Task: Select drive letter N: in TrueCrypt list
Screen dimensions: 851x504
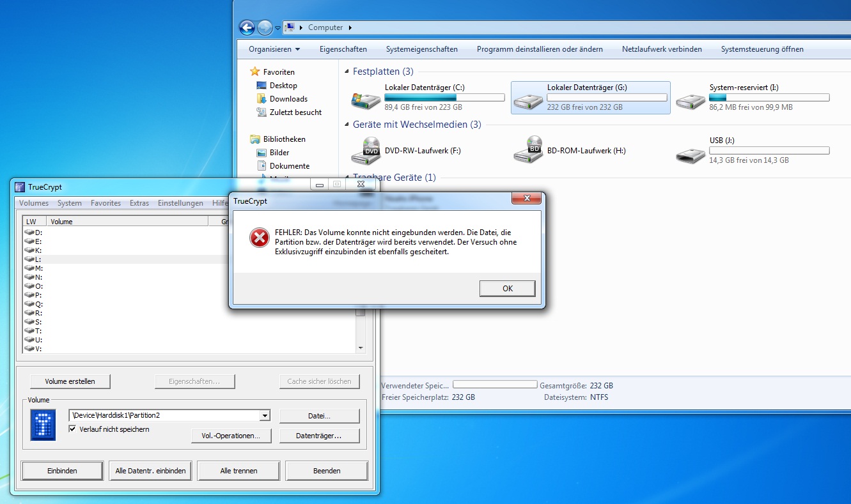Action: coord(33,277)
